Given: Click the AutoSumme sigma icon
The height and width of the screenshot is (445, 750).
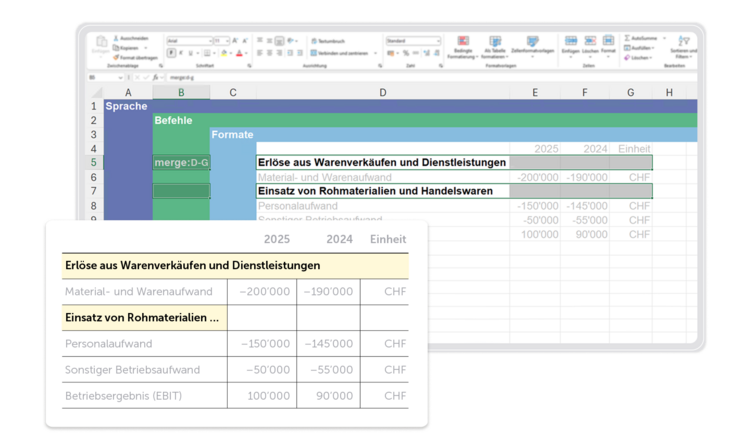Looking at the screenshot, I should coord(628,38).
